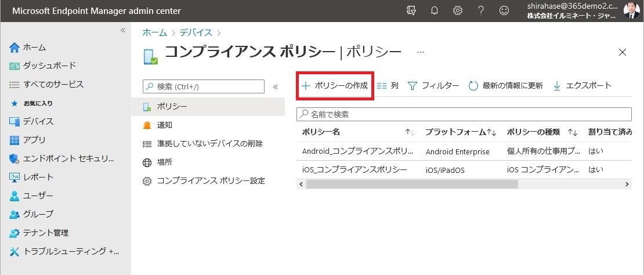Open ダッシュボード in the sidebar

coord(43,66)
